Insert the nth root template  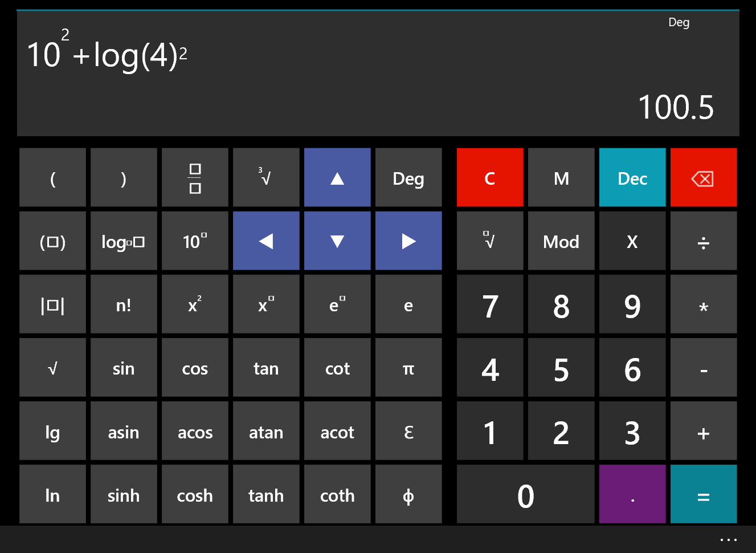click(489, 241)
